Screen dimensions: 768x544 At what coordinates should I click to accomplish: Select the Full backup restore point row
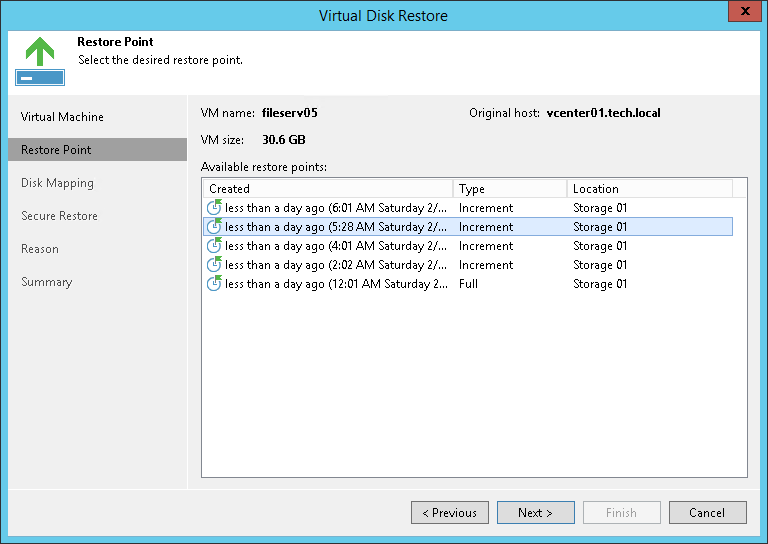tap(400, 284)
